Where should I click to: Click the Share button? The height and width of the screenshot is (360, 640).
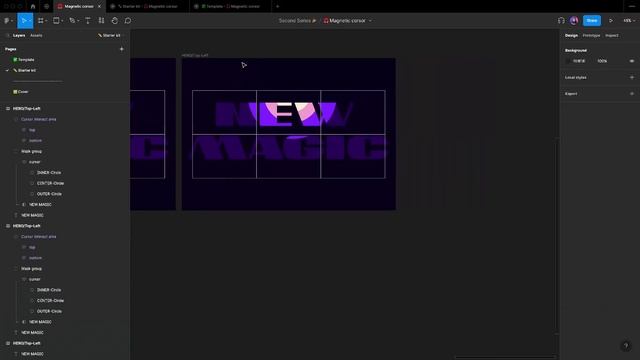(592, 20)
